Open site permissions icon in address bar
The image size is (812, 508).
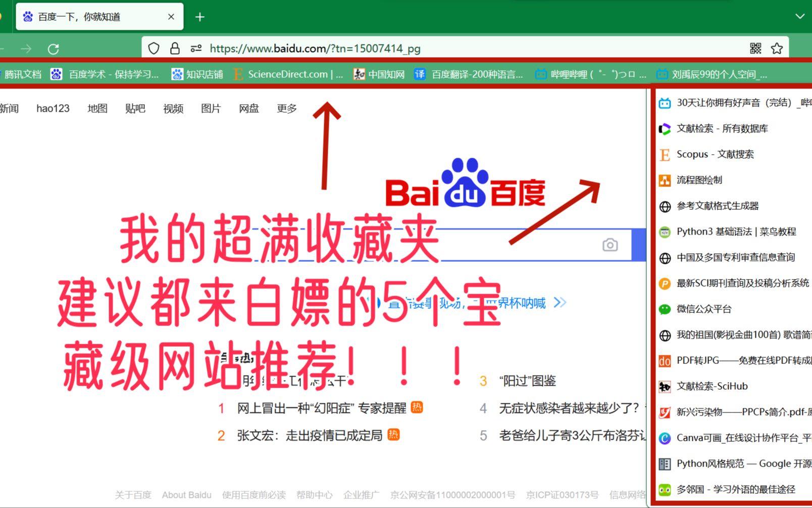(x=196, y=49)
